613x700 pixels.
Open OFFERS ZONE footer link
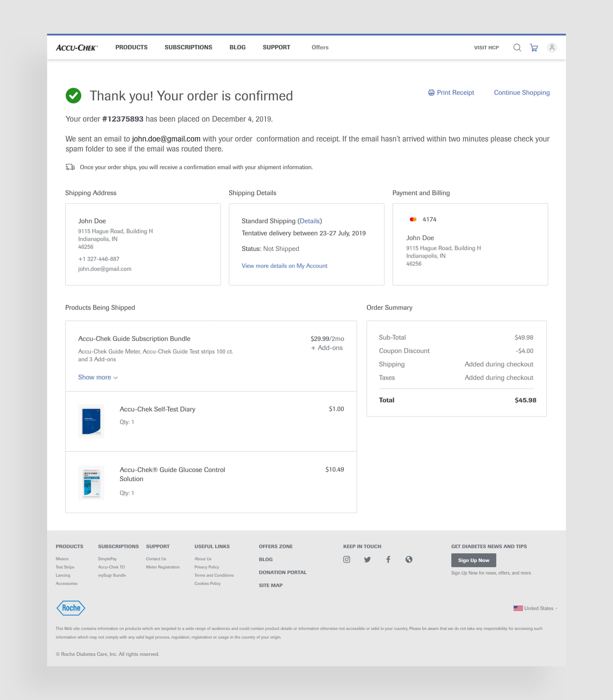click(x=276, y=546)
